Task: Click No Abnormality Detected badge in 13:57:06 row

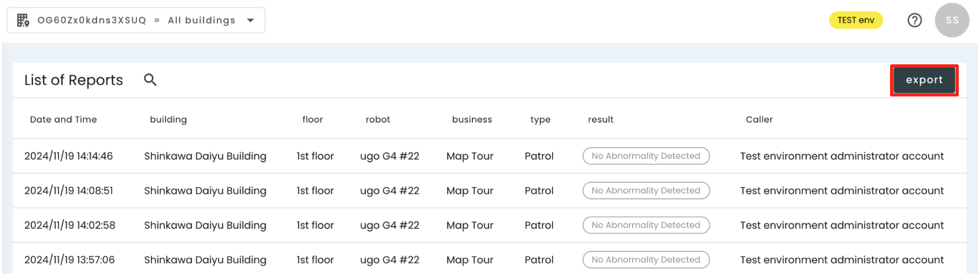Action: tap(646, 260)
